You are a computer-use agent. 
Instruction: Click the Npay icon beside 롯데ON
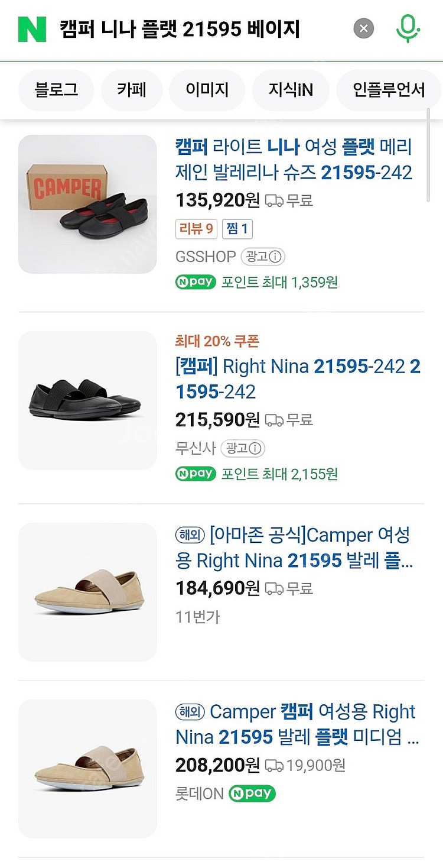pyautogui.click(x=252, y=793)
